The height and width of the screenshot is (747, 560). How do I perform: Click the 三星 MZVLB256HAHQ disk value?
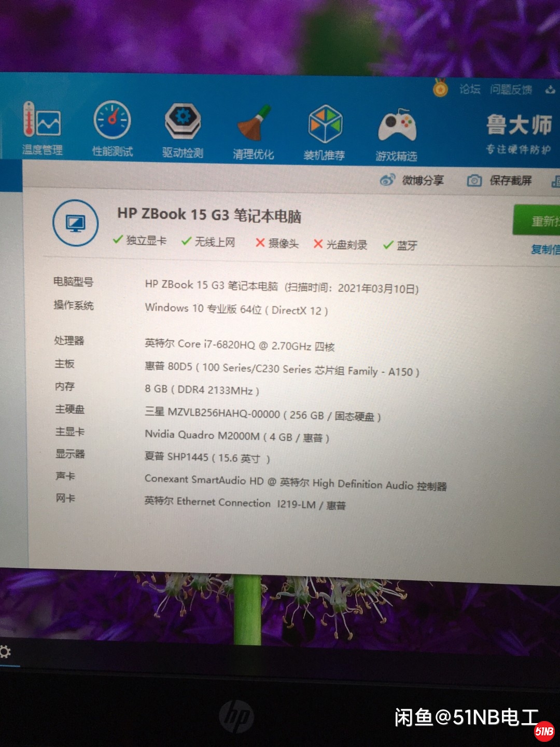tap(263, 414)
